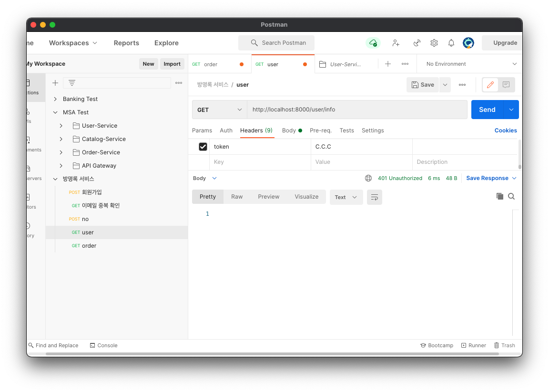Open the user profile avatar
Viewport: 549px width, 392px height.
point(468,43)
